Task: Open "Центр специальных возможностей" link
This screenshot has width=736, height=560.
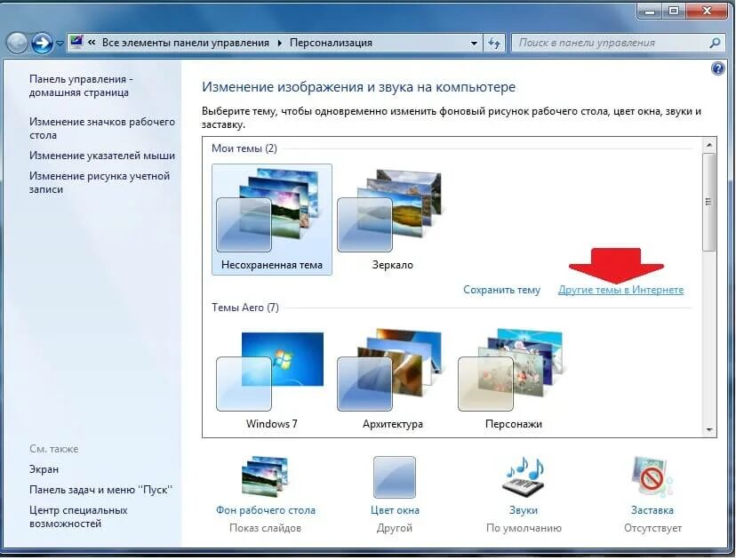Action: (x=78, y=516)
